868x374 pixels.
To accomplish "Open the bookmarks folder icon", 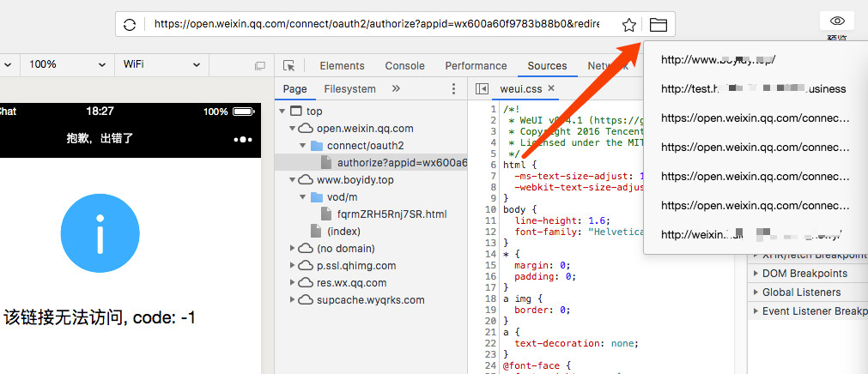I will click(659, 24).
